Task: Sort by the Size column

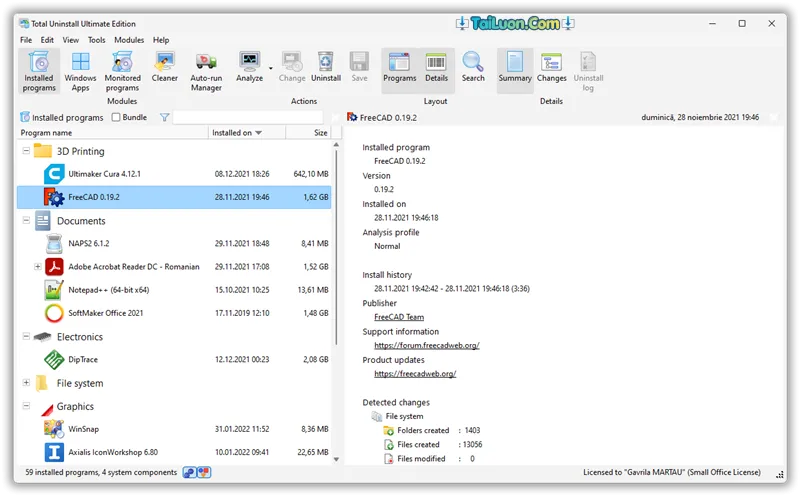Action: point(309,133)
